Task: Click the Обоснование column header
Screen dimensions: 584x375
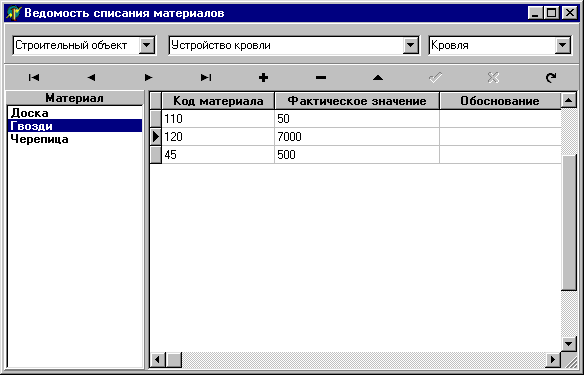Action: tap(500, 101)
